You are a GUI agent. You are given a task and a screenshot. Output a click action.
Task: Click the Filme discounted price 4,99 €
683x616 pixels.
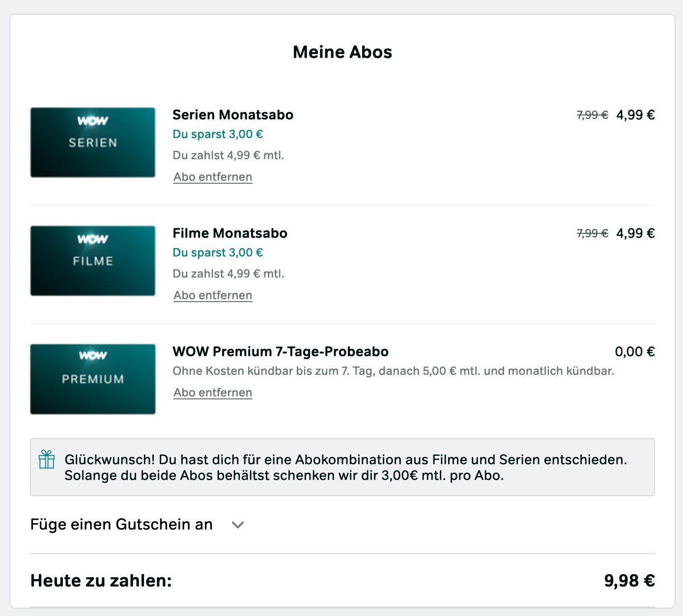tap(635, 233)
